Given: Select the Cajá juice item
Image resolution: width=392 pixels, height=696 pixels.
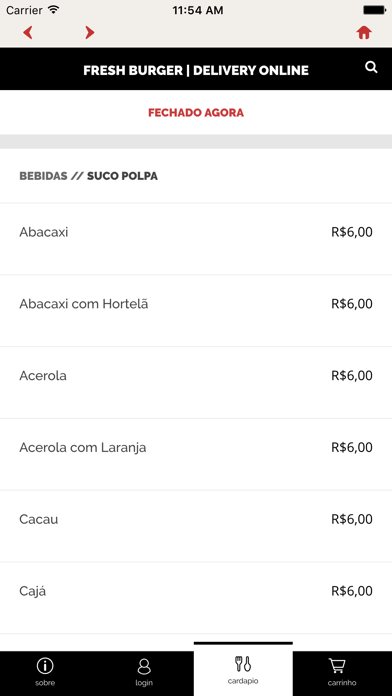Looking at the screenshot, I should 196,598.
